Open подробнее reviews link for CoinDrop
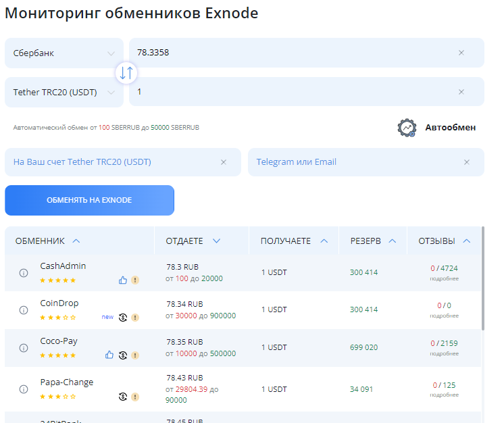Image resolution: width=504 pixels, height=423 pixels. click(445, 316)
